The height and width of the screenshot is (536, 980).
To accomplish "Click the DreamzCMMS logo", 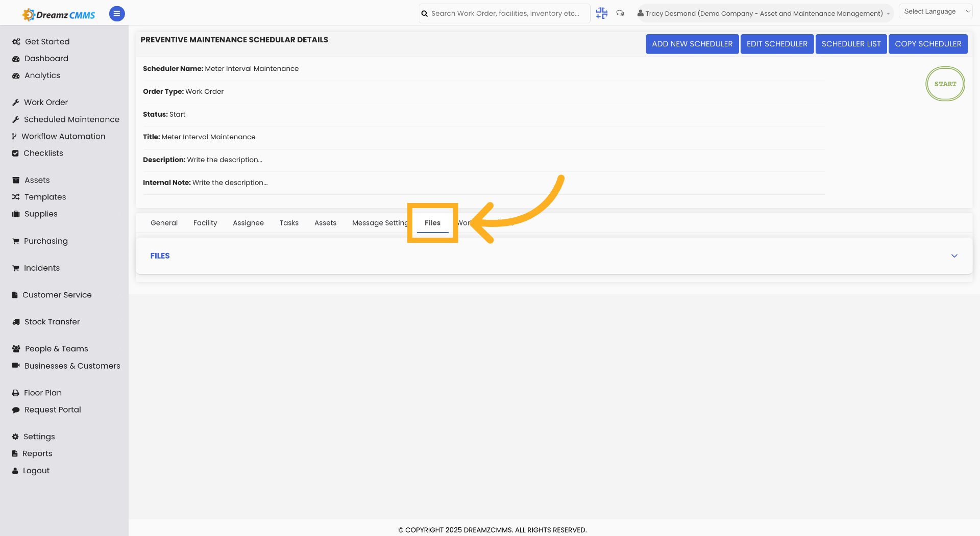I will 59,15.
